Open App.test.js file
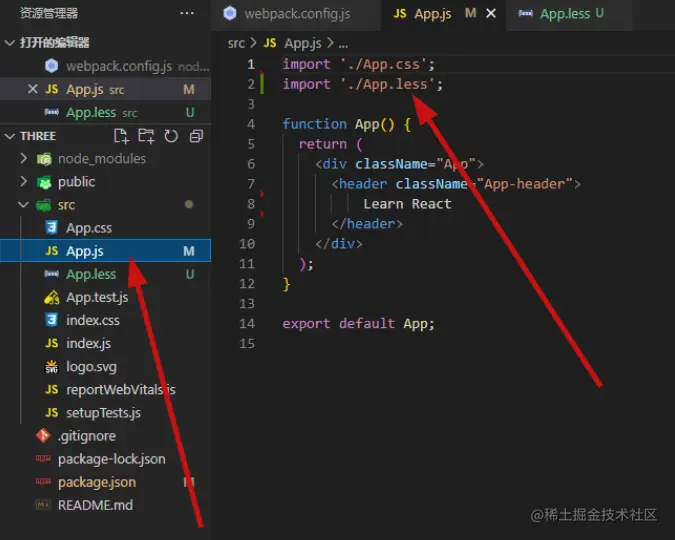 105,297
